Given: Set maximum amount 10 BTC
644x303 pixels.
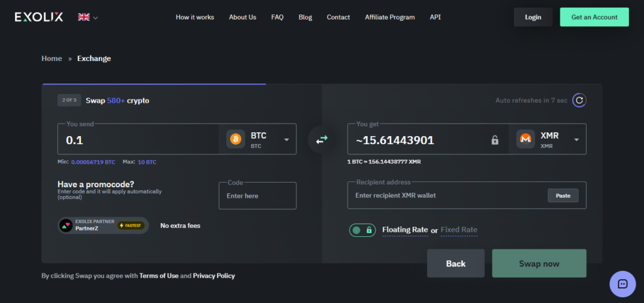Looking at the screenshot, I should click(147, 162).
